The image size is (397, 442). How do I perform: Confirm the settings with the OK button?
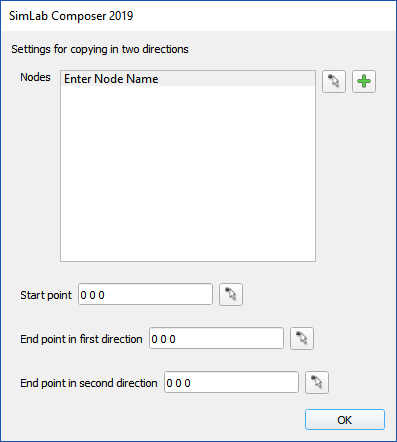(x=345, y=420)
